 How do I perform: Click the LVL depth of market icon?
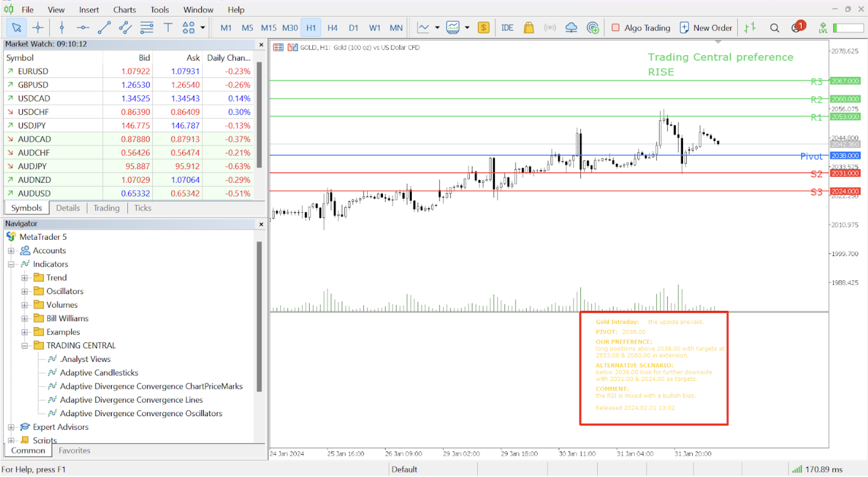(823, 28)
